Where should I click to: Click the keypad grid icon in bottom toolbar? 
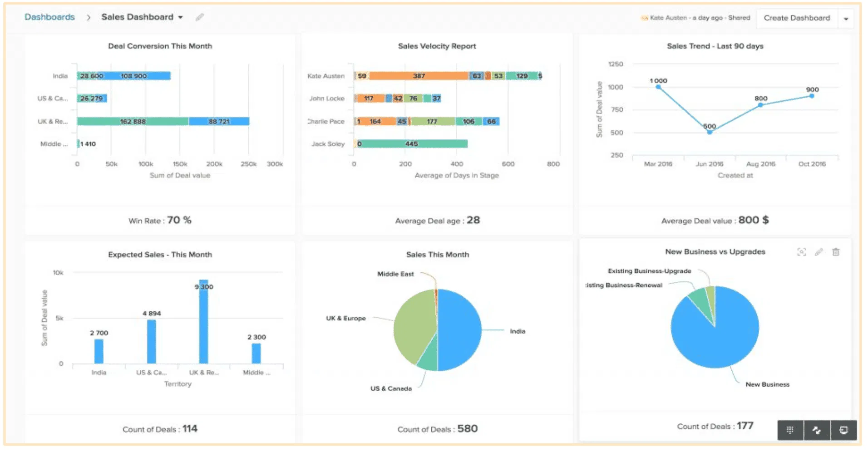(x=790, y=430)
